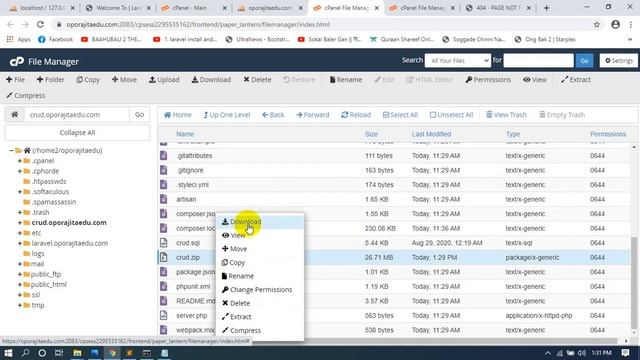640x360 pixels.
Task: Click the crud.sql file icon
Action: click(x=164, y=243)
